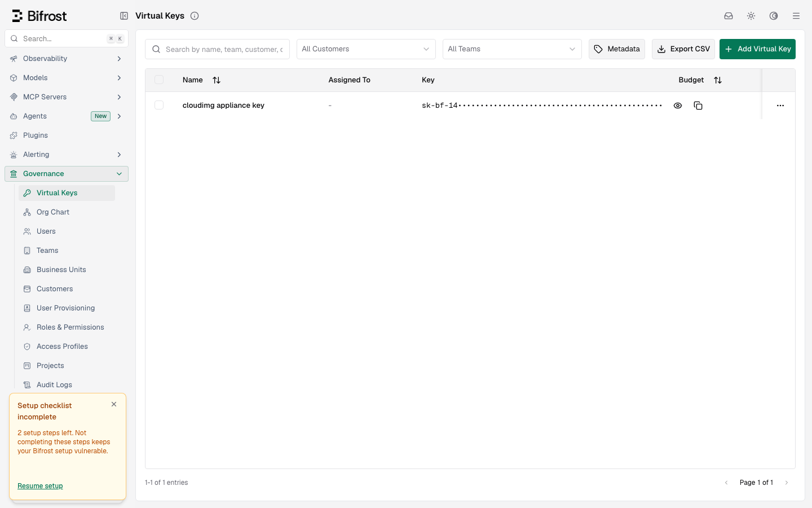812x508 pixels.
Task: Open row actions ellipsis for cloudimg appliance key
Action: click(x=780, y=106)
